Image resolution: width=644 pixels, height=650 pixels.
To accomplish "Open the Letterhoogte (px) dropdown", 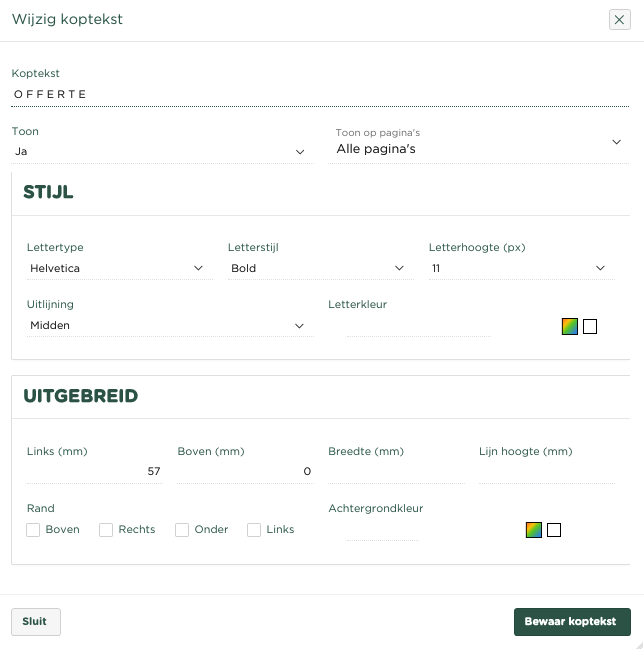I will pyautogui.click(x=519, y=268).
